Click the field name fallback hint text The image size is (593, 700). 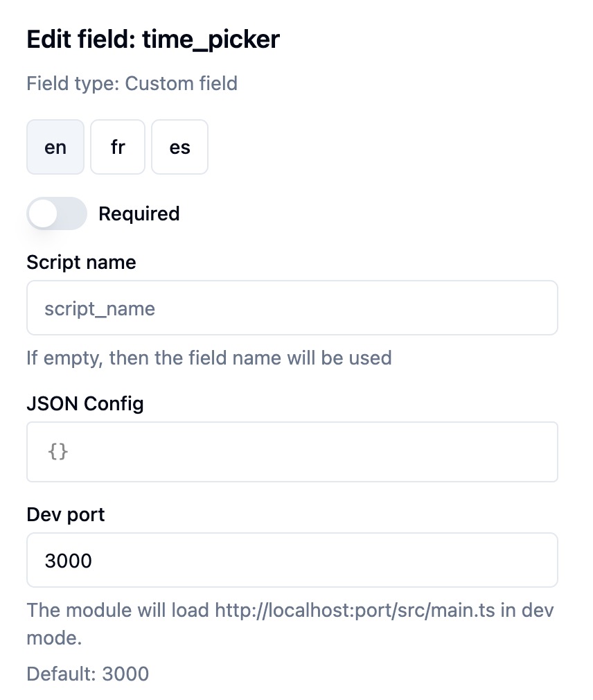coord(209,358)
